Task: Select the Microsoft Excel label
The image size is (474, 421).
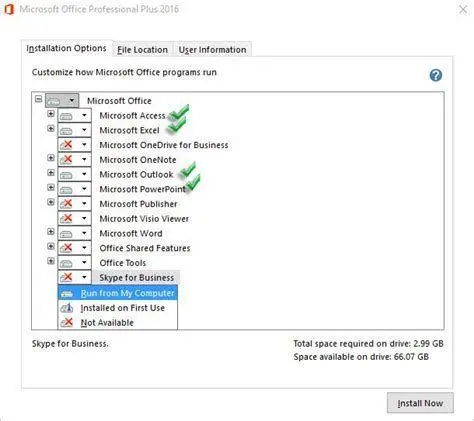Action: (x=129, y=130)
